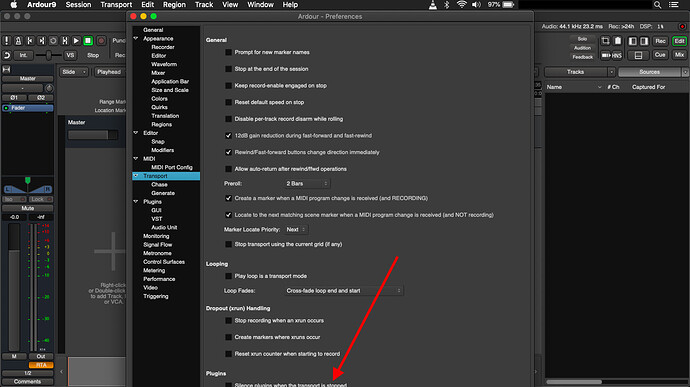Open the Window menu

pos(260,5)
